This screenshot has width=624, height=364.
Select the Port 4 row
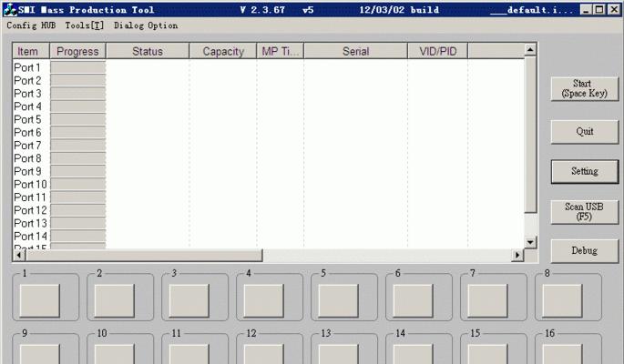[x=269, y=106]
